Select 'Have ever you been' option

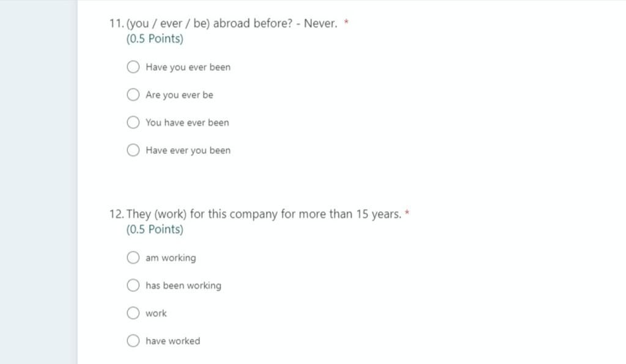click(133, 150)
